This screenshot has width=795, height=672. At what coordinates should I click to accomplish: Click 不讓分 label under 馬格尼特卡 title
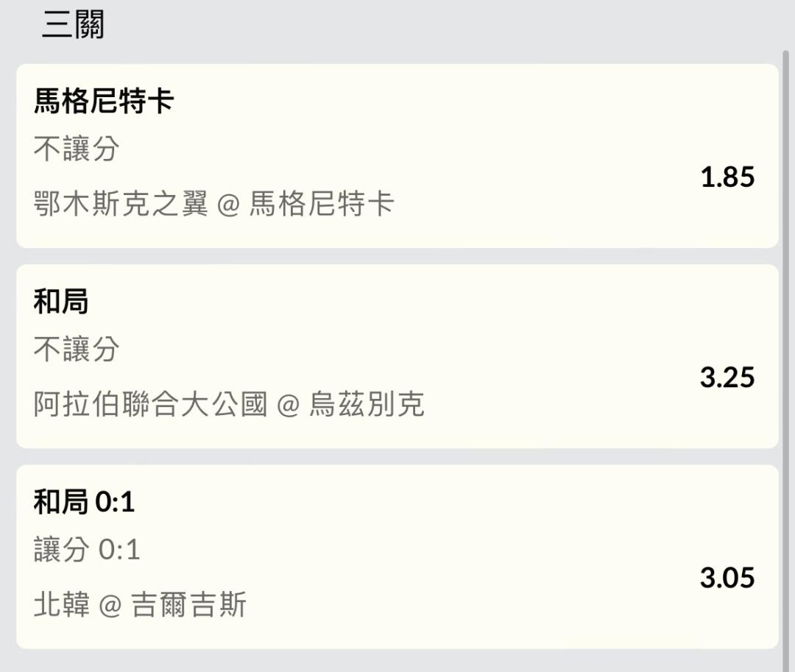point(77,149)
